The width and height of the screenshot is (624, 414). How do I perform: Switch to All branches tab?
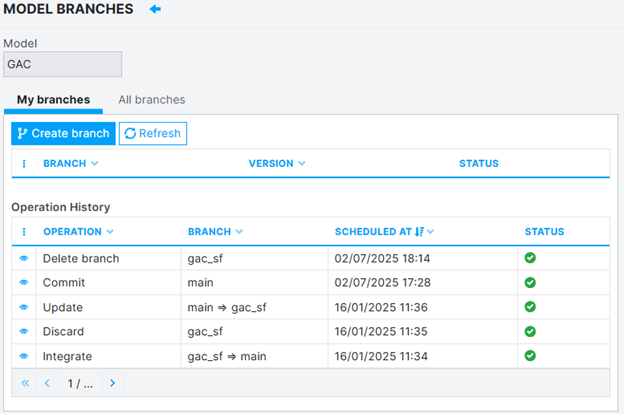pos(152,100)
